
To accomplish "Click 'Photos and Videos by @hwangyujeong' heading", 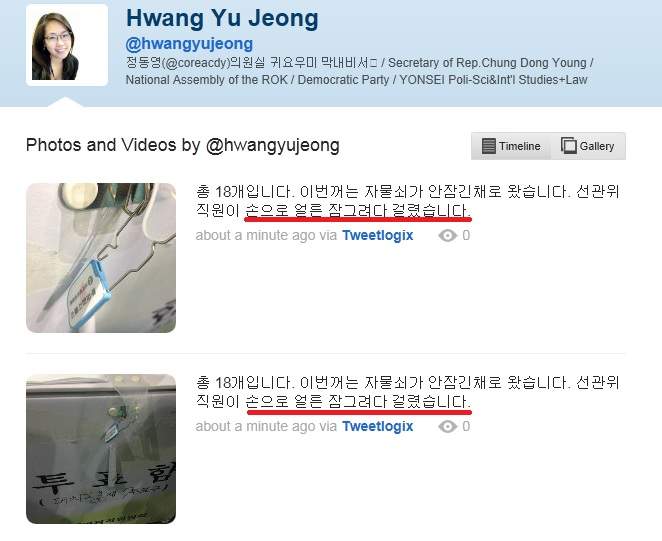I will tap(182, 145).
